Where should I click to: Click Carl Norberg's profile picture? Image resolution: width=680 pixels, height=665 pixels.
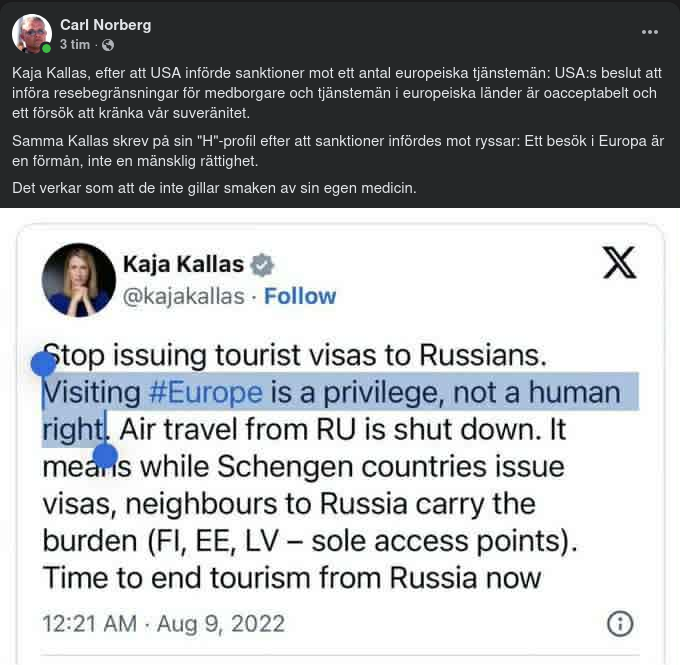pyautogui.click(x=32, y=34)
